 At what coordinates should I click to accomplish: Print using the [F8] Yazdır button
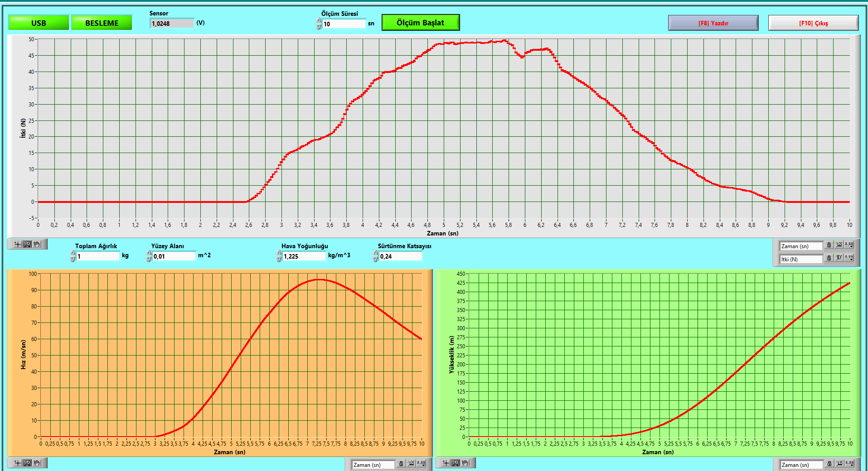click(713, 23)
